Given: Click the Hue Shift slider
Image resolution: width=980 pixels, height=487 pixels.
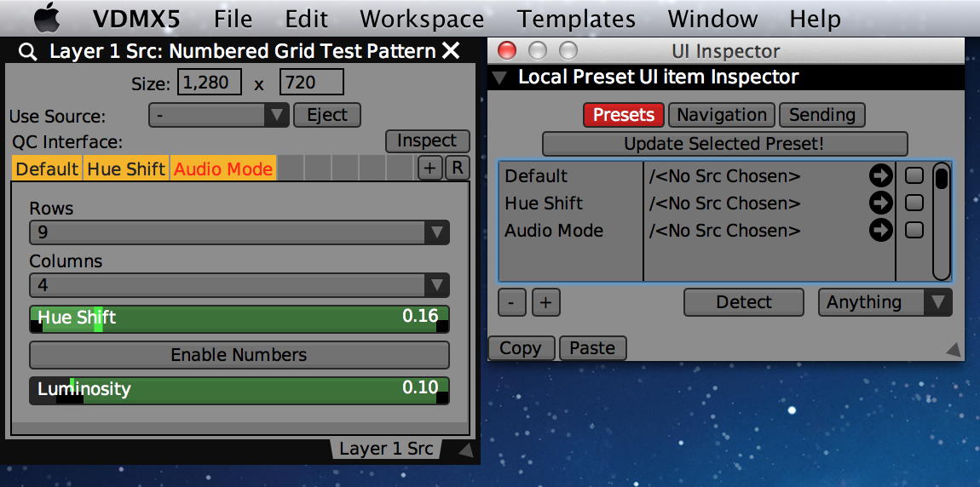Looking at the screenshot, I should (x=239, y=319).
